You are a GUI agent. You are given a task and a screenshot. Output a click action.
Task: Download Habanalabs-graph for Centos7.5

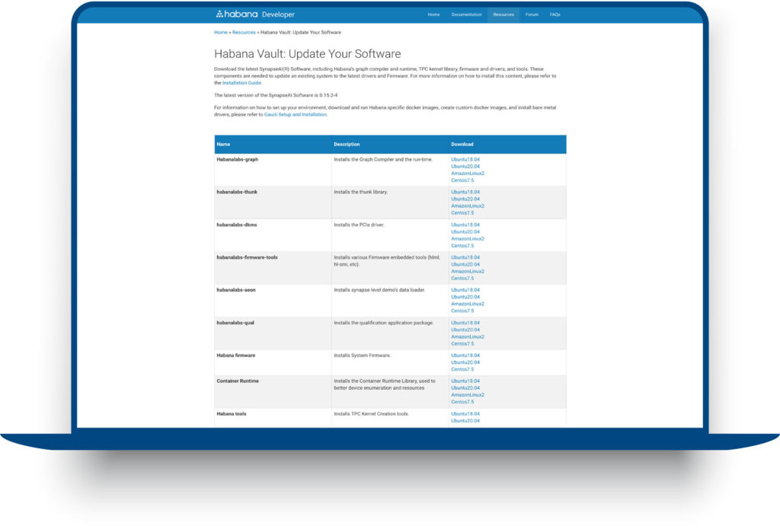click(x=462, y=180)
